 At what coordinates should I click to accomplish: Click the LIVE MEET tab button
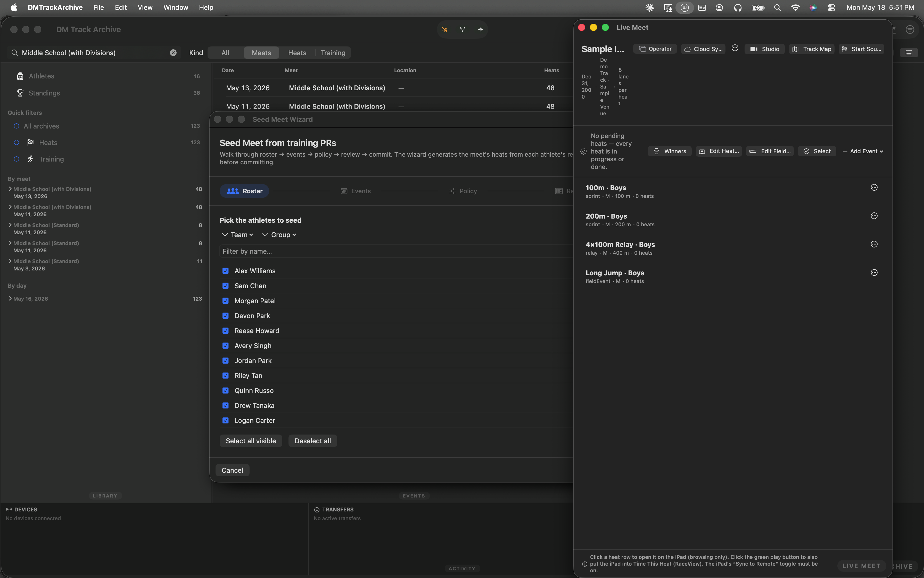(861, 566)
